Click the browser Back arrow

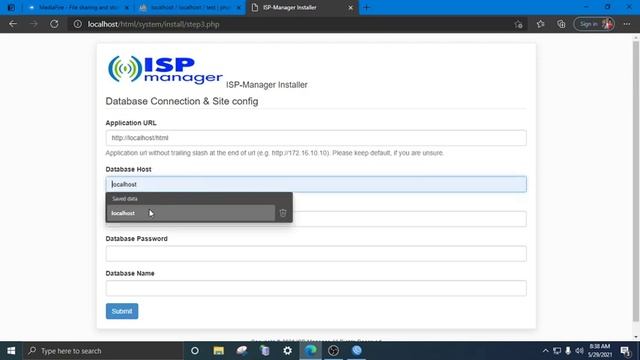13,24
